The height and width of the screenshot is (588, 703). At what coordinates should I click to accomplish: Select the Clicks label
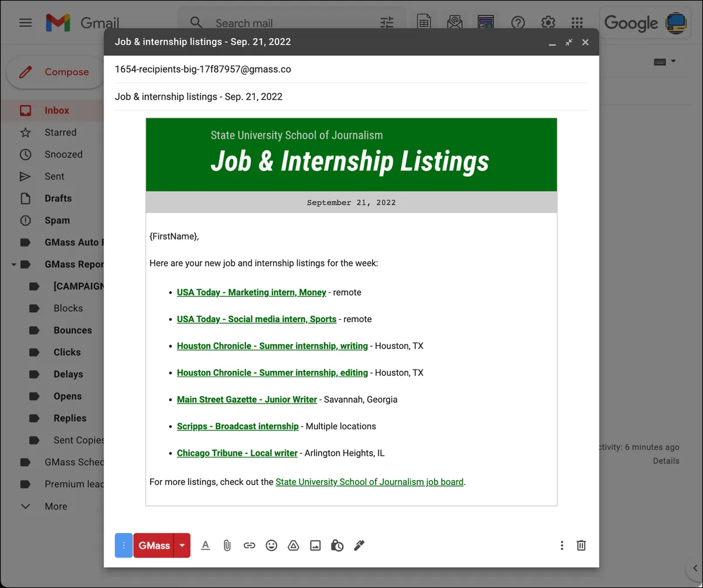(67, 353)
